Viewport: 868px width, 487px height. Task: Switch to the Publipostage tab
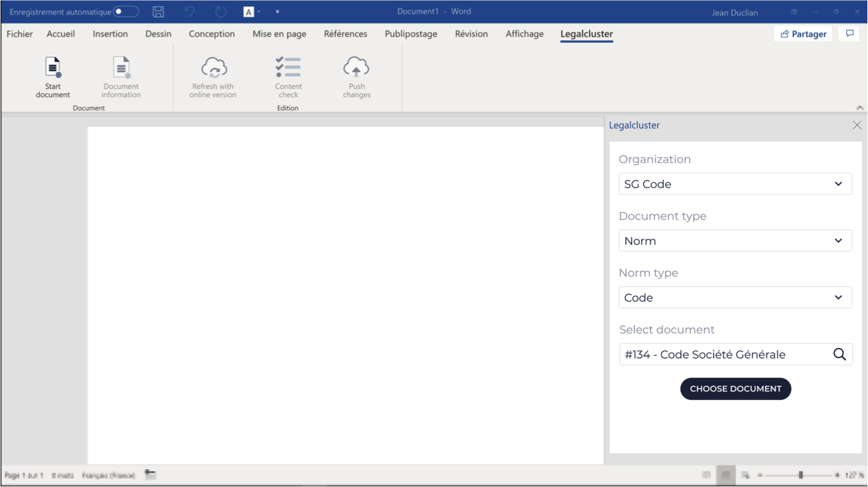click(x=411, y=34)
